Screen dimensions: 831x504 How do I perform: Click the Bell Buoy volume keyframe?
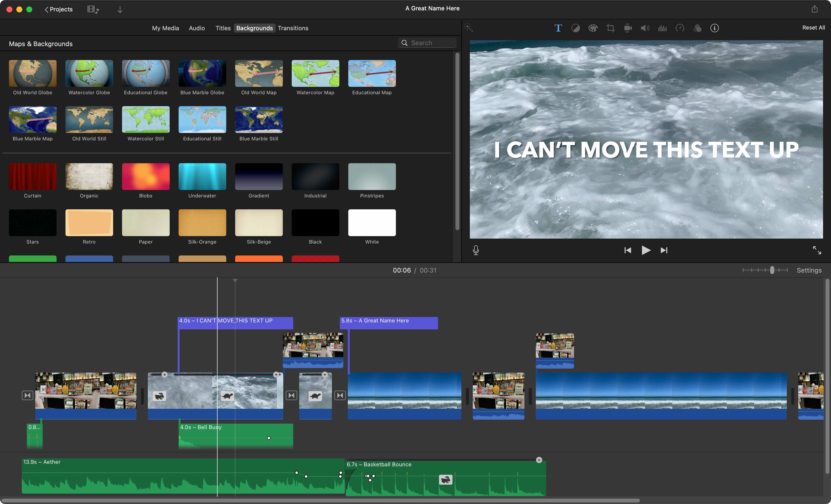coord(269,438)
